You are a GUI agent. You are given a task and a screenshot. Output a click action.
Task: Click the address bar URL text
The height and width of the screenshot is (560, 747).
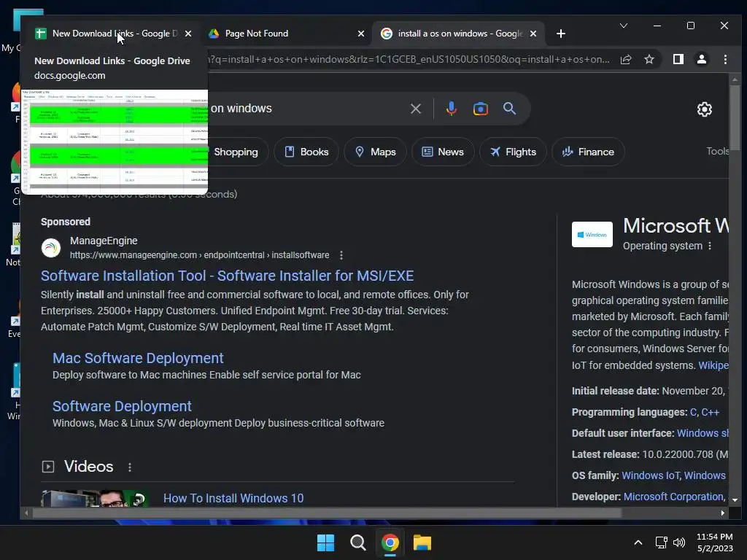pyautogui.click(x=409, y=60)
